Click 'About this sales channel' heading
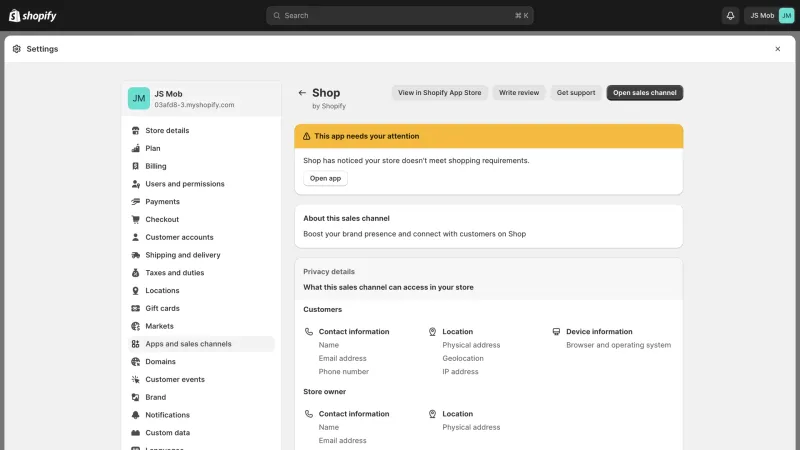800x450 pixels. pos(346,218)
